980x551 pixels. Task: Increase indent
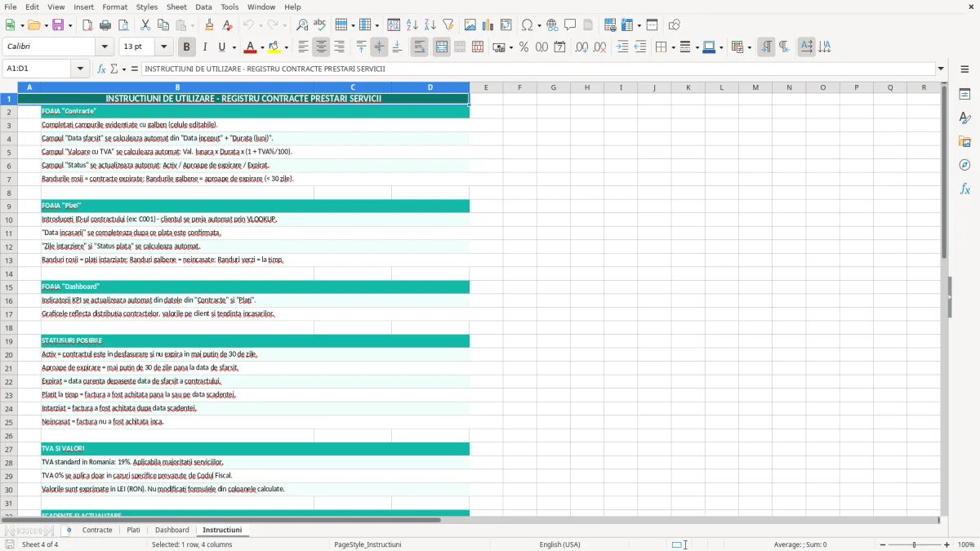click(x=622, y=47)
